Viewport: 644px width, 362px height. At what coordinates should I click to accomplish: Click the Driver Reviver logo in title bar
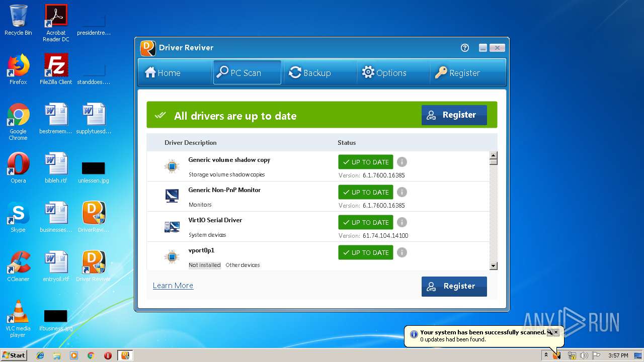click(147, 48)
